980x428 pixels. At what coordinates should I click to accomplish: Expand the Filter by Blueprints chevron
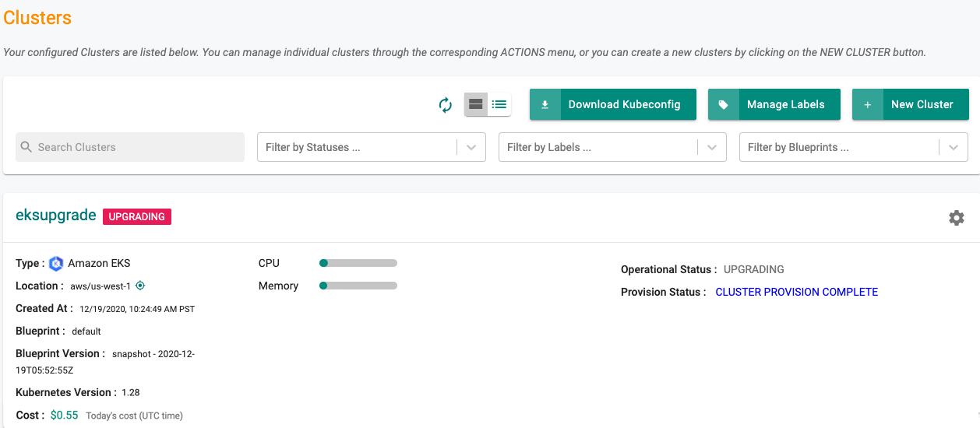pyautogui.click(x=954, y=147)
